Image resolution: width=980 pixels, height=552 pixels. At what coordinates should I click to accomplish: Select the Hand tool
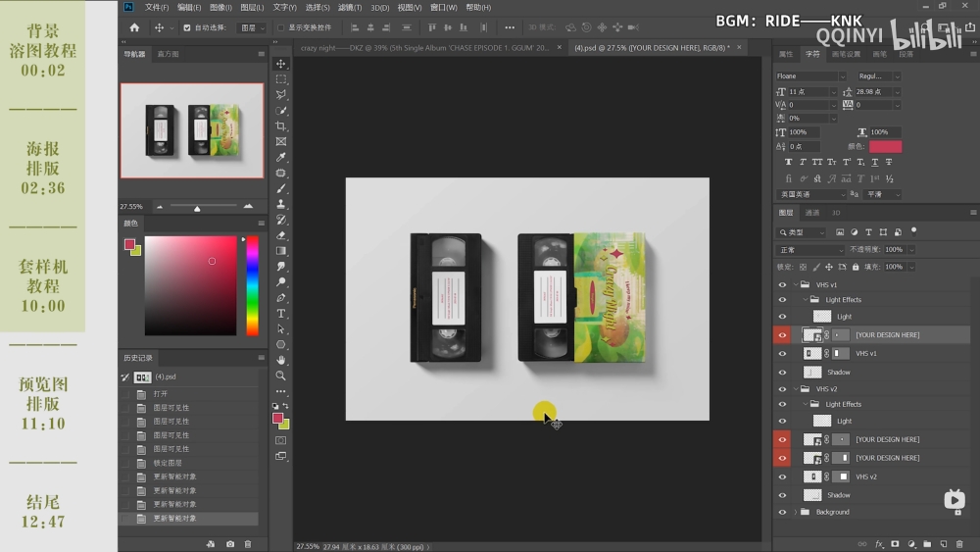pyautogui.click(x=281, y=360)
